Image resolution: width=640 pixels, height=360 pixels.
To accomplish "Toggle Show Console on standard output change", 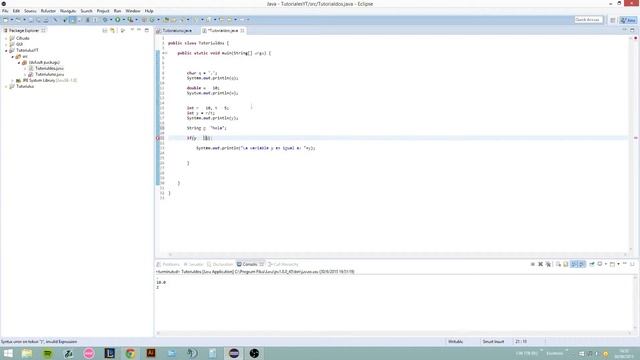I will [x=573, y=264].
